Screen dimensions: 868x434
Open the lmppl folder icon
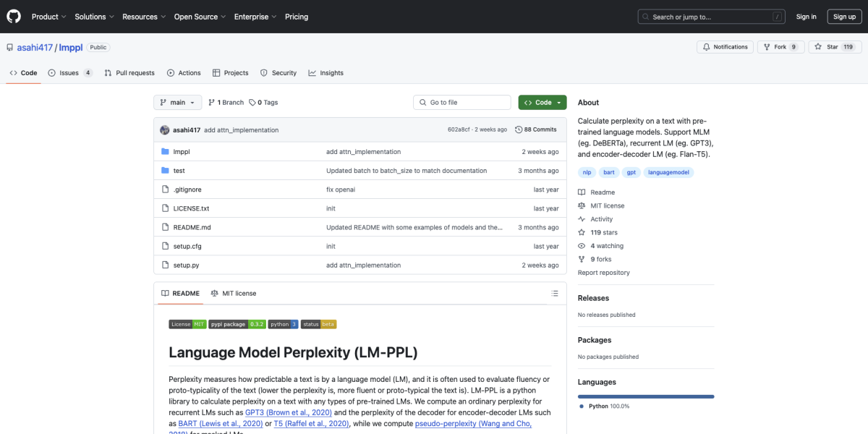pyautogui.click(x=163, y=151)
